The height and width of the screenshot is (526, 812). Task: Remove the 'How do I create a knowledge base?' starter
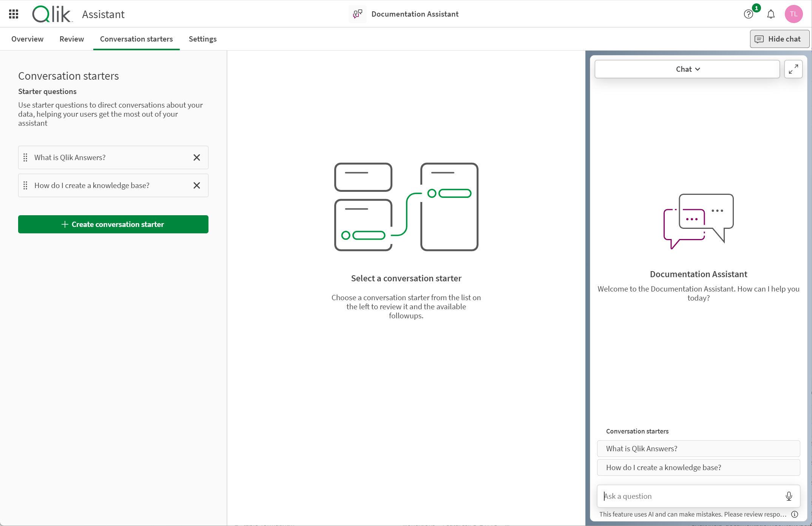click(196, 185)
